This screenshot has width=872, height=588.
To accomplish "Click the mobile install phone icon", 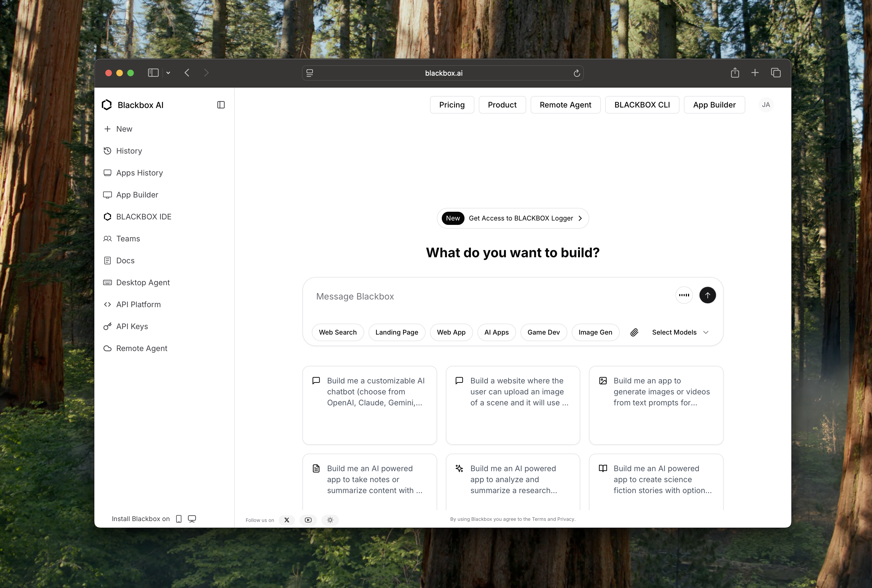I will (x=179, y=519).
